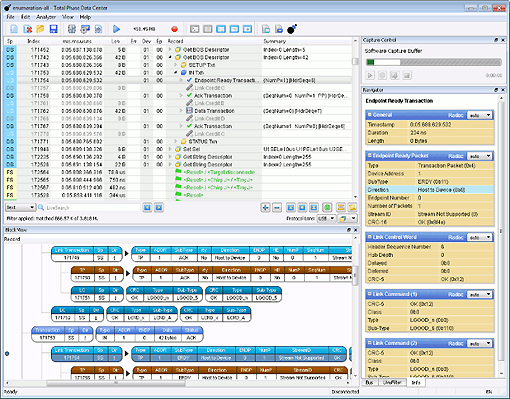This screenshot has height=399, width=510.
Task: Toggle the third blue view pane icon
Action: click(x=247, y=29)
